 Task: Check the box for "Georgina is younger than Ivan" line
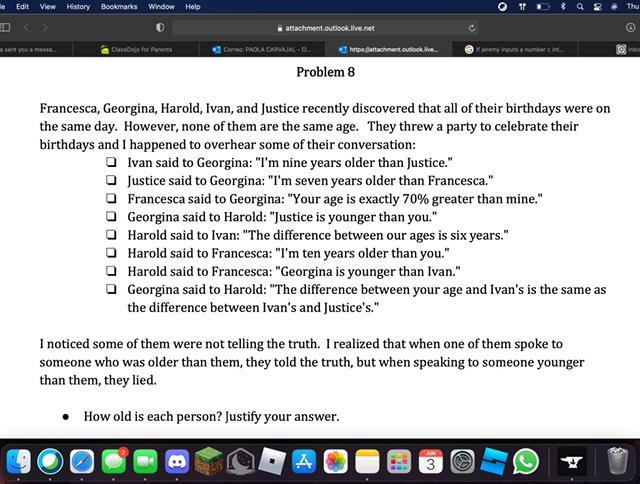(111, 271)
